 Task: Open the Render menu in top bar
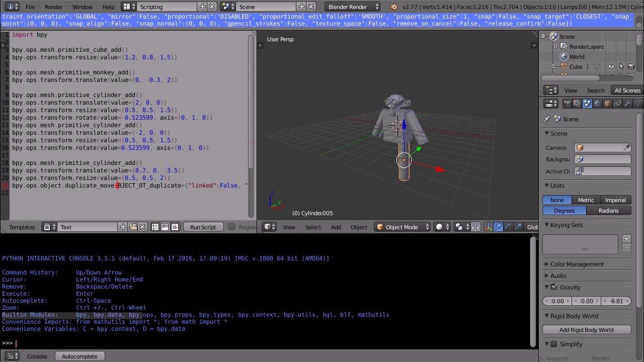coord(54,7)
